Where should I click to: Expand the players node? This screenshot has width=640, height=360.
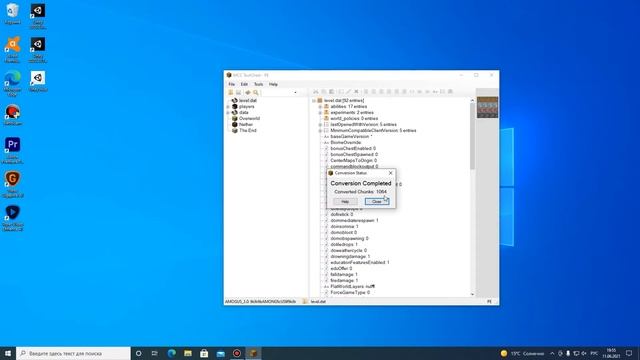(x=228, y=107)
